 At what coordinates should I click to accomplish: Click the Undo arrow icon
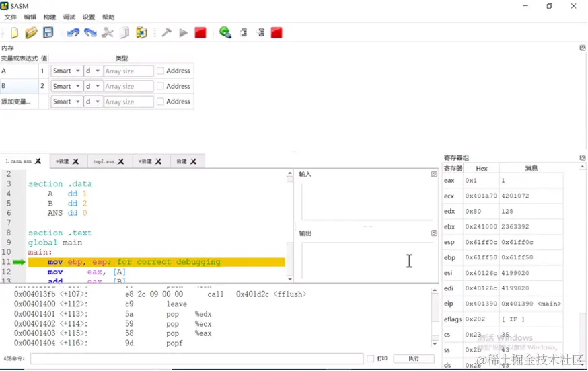[73, 33]
